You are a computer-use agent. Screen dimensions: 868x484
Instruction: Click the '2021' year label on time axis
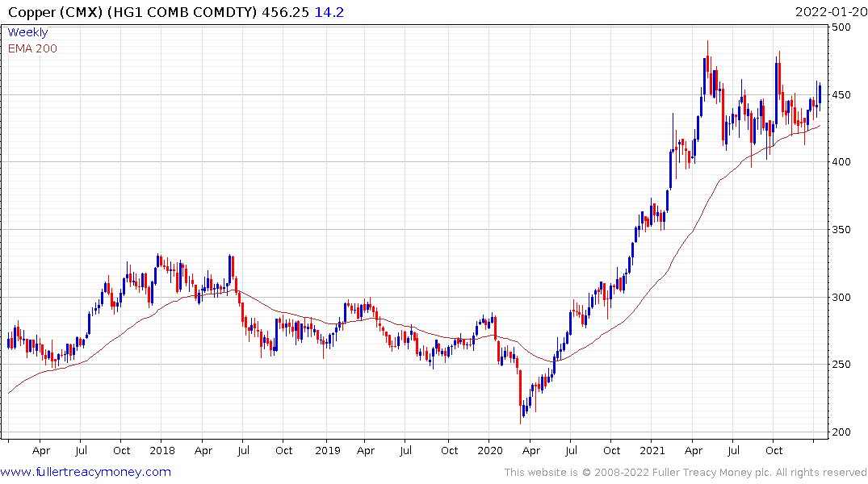pos(652,451)
